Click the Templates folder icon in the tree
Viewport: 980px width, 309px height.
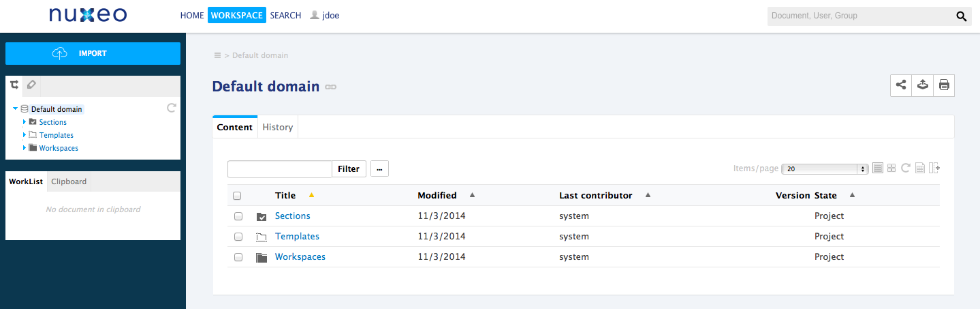tap(33, 134)
